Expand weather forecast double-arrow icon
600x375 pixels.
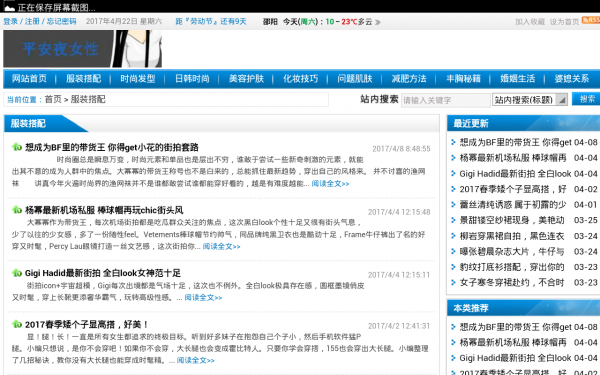click(x=378, y=22)
